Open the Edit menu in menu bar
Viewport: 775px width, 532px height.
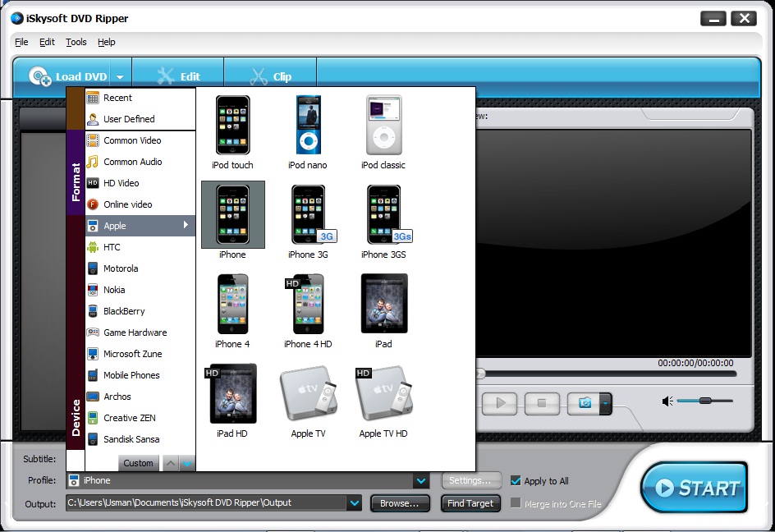(x=47, y=42)
